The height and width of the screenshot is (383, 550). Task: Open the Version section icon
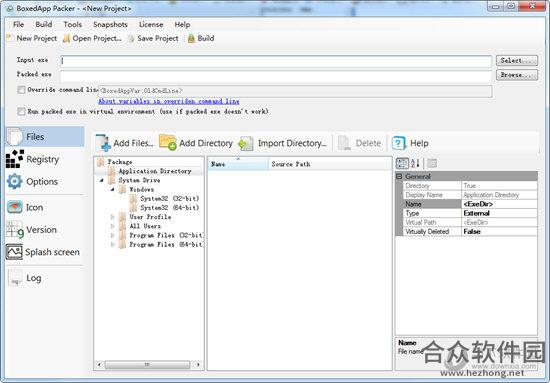pyautogui.click(x=15, y=230)
